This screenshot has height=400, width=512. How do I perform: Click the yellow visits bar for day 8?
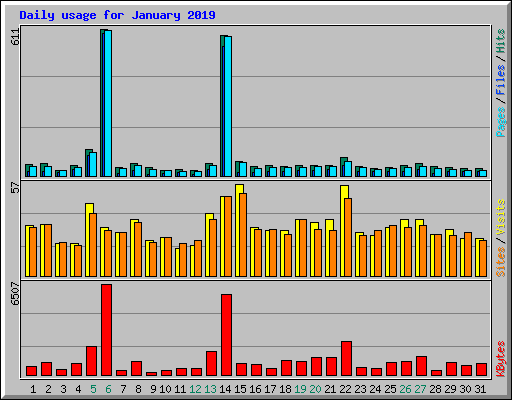133,248
